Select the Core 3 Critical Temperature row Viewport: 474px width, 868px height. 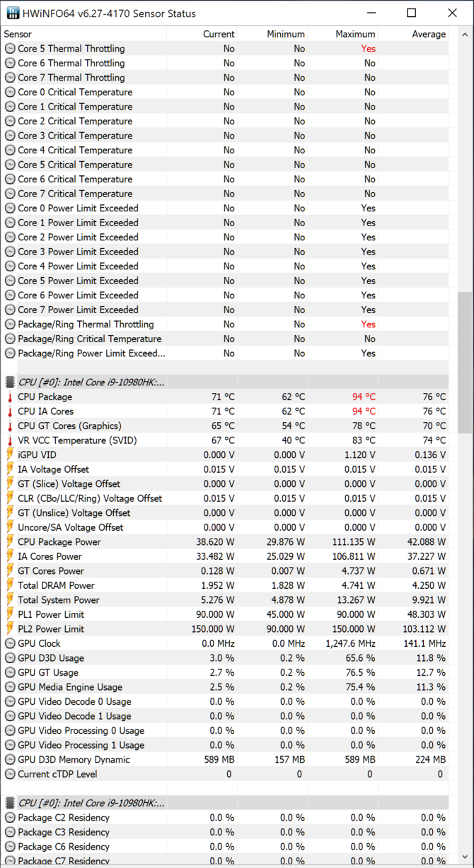coord(225,136)
